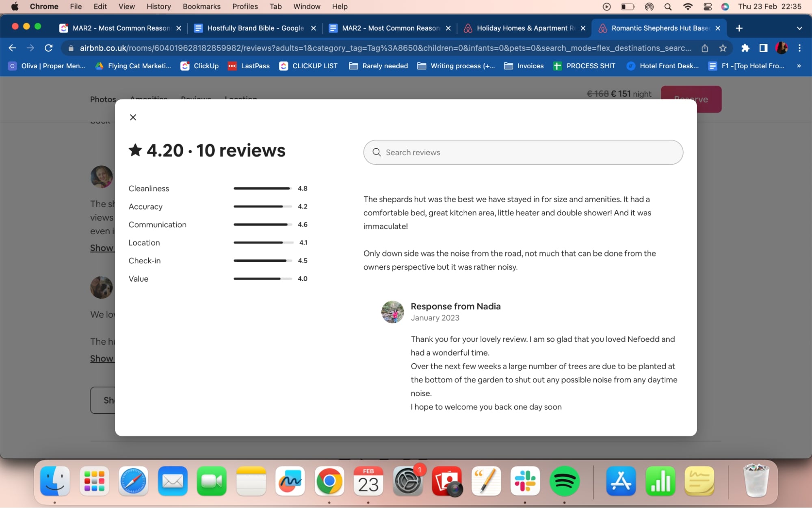
Task: Click the Cleanliness rating bar
Action: tap(262, 188)
